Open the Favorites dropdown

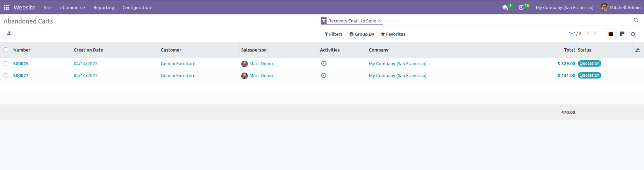click(393, 34)
